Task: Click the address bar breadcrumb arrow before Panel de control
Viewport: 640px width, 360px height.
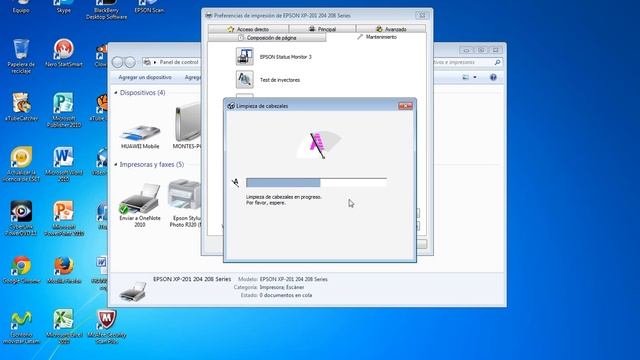Action: (x=155, y=62)
